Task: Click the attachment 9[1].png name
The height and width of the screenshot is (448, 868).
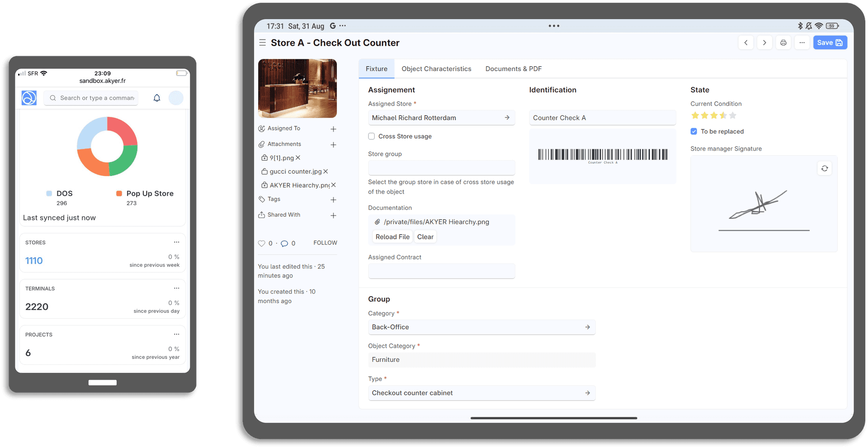Action: point(282,158)
